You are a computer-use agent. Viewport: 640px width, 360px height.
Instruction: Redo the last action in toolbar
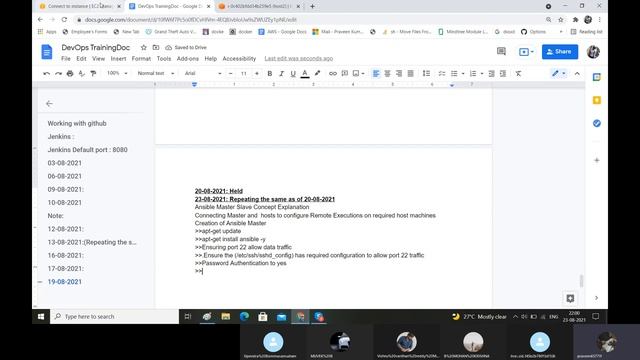[58, 73]
